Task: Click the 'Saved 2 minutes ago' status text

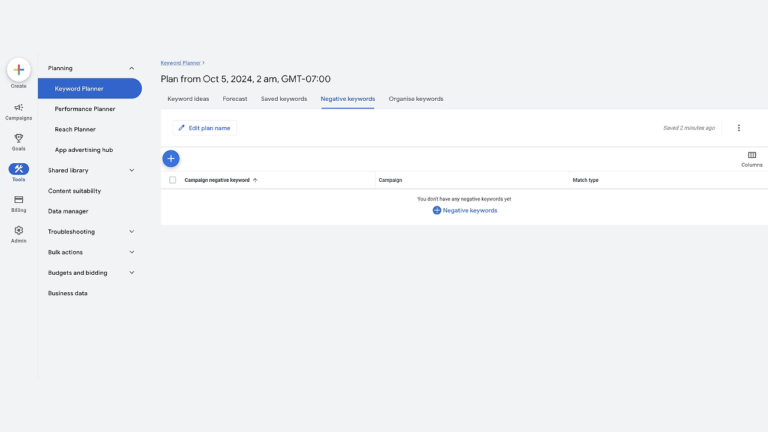Action: coord(689,128)
